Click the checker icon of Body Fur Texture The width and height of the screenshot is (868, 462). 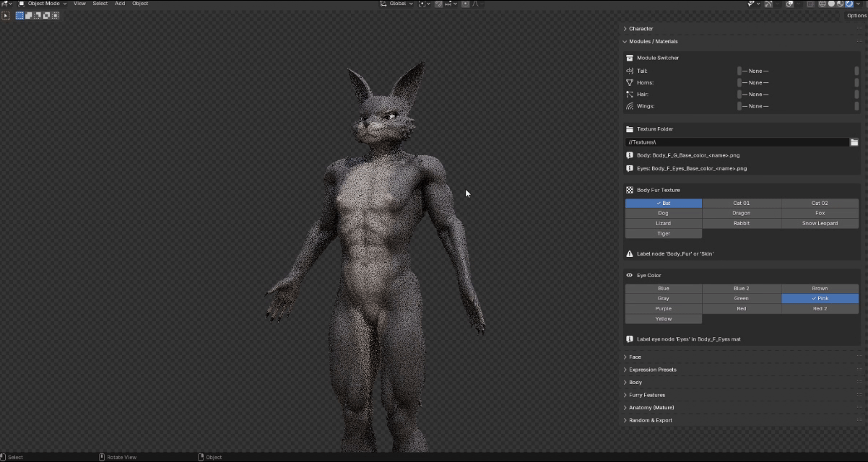pyautogui.click(x=630, y=190)
